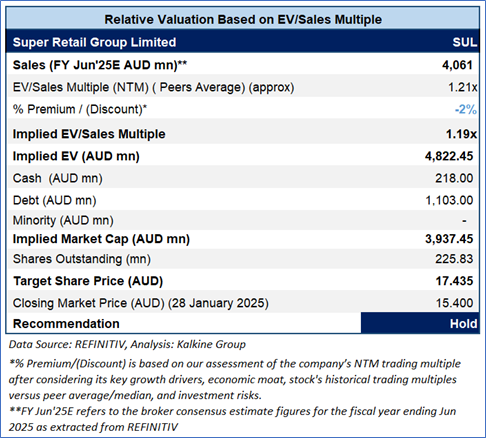Select the 'Debt (AUD mn)' label
The image size is (486, 438).
tap(54, 200)
